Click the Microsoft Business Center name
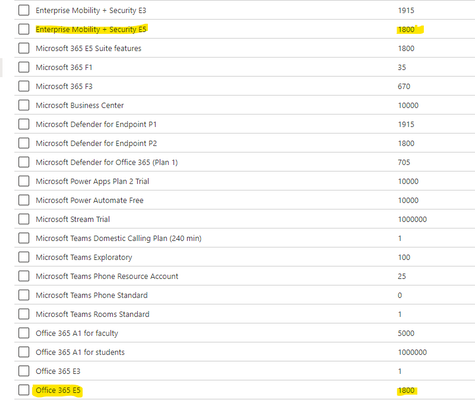 (x=80, y=105)
